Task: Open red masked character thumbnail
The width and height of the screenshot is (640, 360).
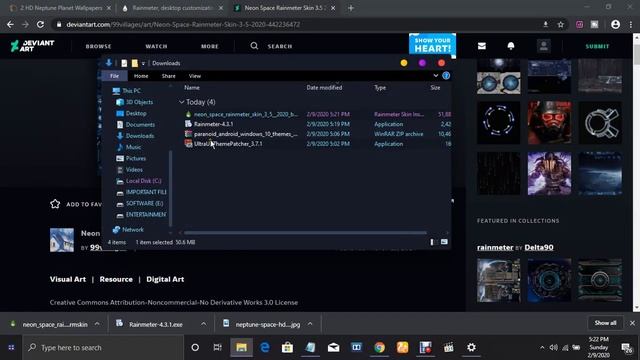Action: [549, 123]
